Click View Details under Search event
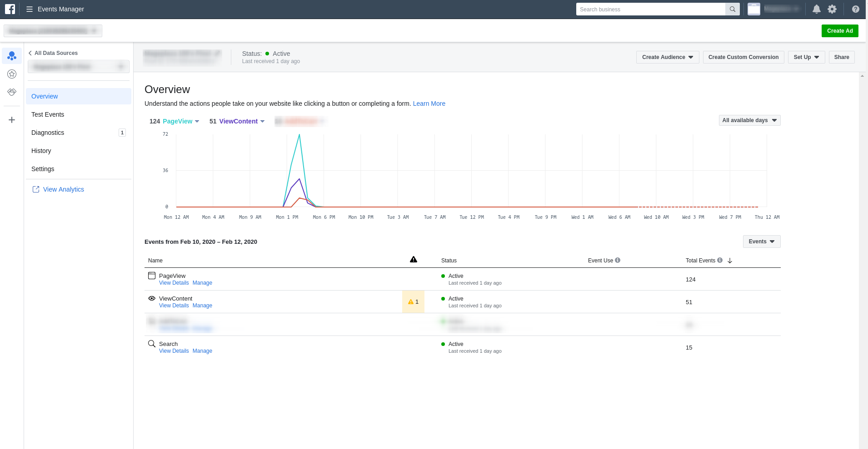 pos(174,351)
